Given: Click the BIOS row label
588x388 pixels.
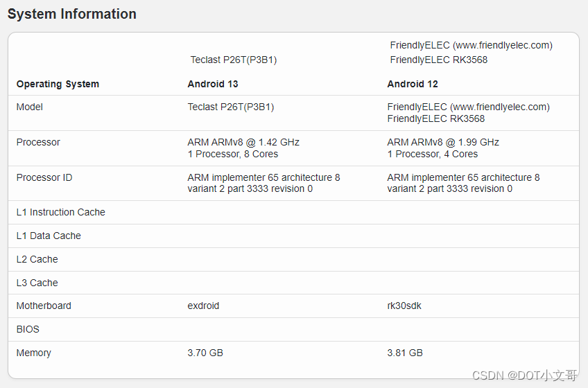Looking at the screenshot, I should (x=28, y=329).
